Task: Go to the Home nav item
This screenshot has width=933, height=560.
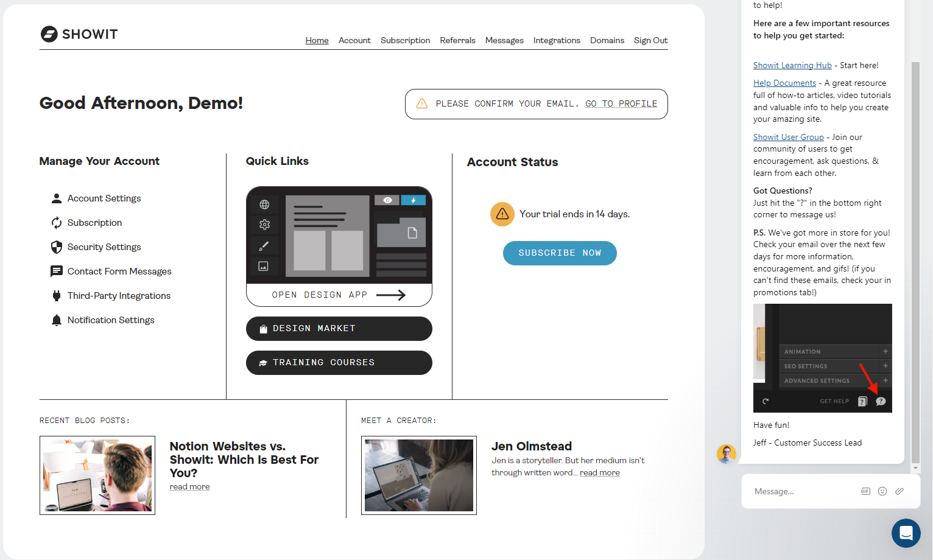Action: pyautogui.click(x=317, y=40)
